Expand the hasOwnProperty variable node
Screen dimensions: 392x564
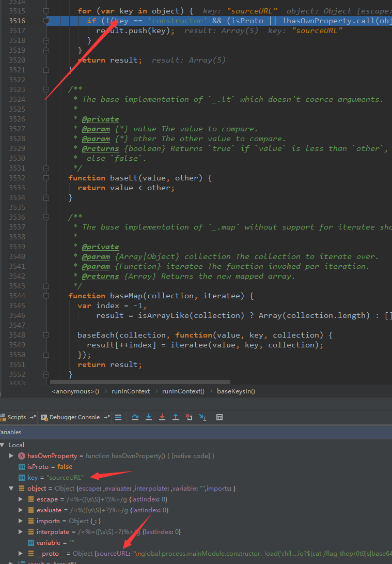pos(11,456)
